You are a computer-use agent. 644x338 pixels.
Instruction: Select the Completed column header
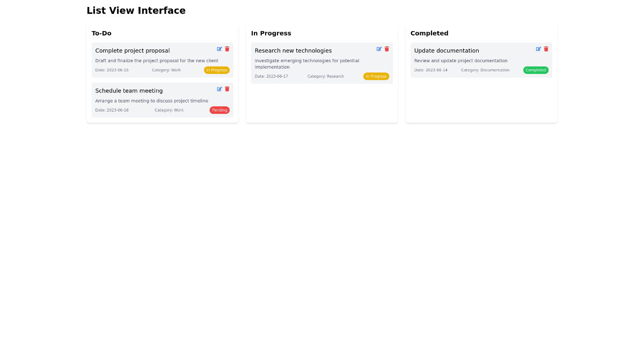click(x=429, y=33)
